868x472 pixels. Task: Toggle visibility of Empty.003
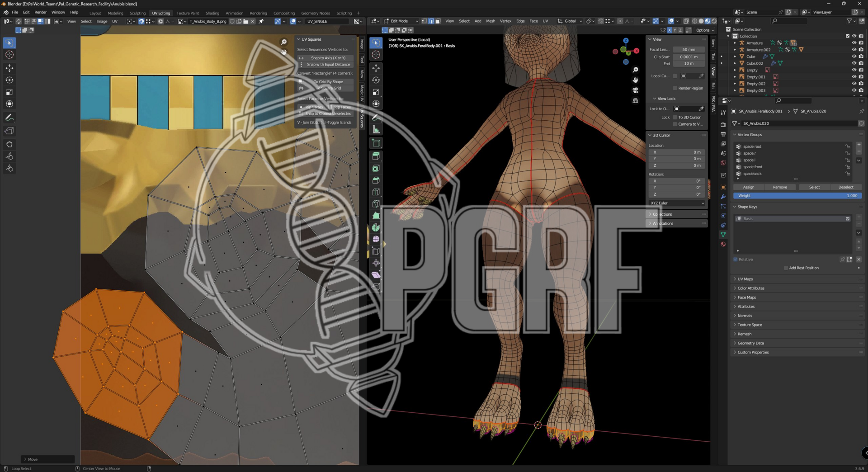[x=854, y=90]
